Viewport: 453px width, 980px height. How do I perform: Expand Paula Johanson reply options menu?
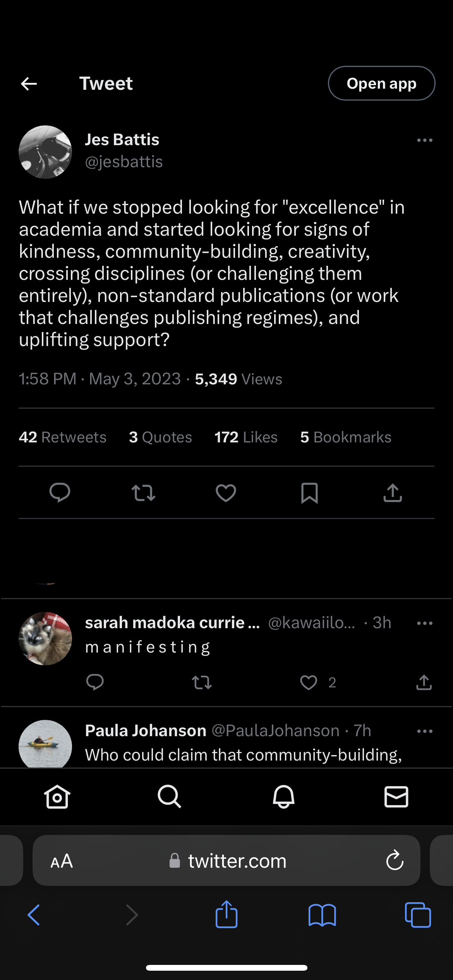point(424,731)
